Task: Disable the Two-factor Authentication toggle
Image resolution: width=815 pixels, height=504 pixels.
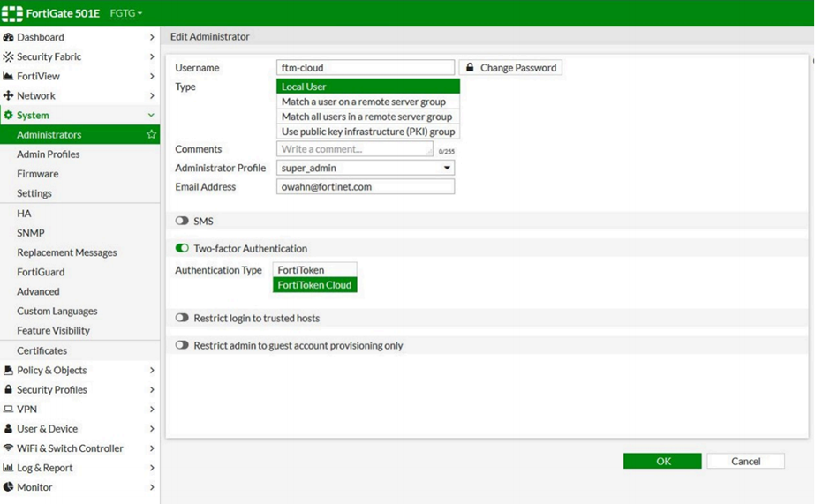Action: point(182,249)
